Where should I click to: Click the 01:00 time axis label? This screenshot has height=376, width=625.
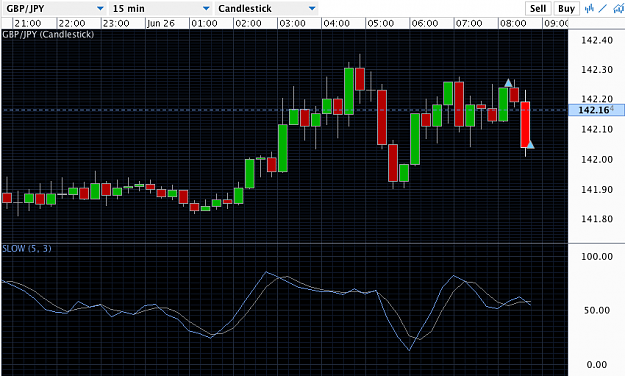(x=204, y=24)
